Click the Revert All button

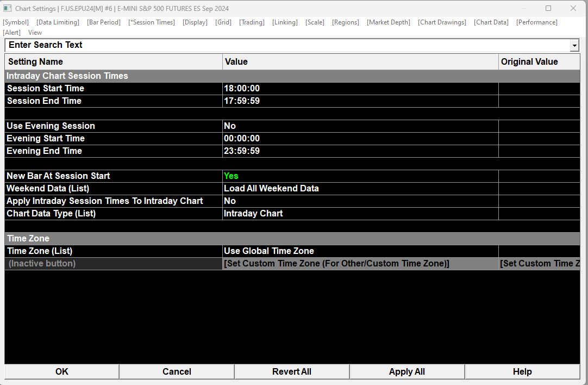click(292, 371)
